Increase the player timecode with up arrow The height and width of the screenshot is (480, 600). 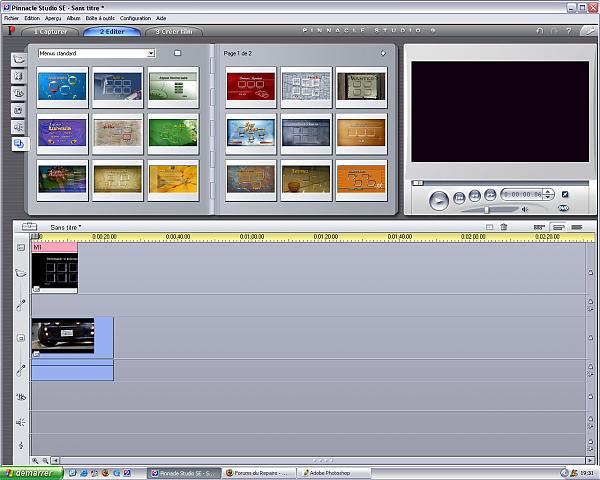click(x=548, y=192)
